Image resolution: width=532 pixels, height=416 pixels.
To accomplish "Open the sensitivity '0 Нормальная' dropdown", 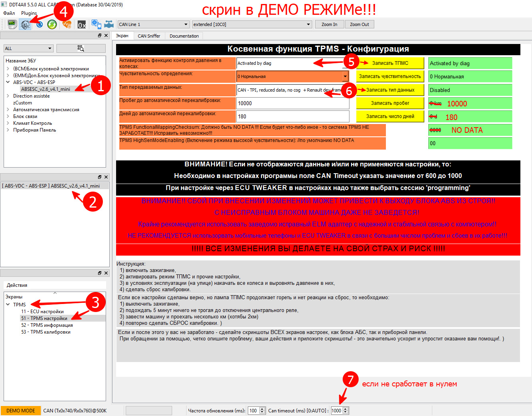I will [293, 76].
